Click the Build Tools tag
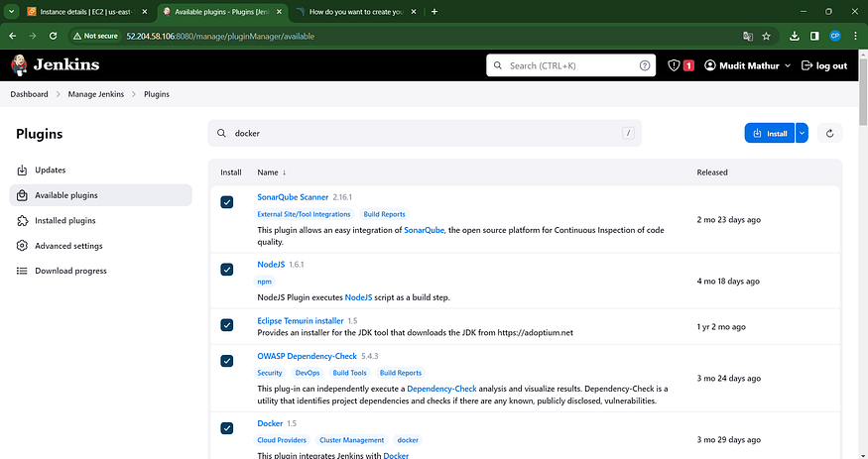868x459 pixels. 350,373
